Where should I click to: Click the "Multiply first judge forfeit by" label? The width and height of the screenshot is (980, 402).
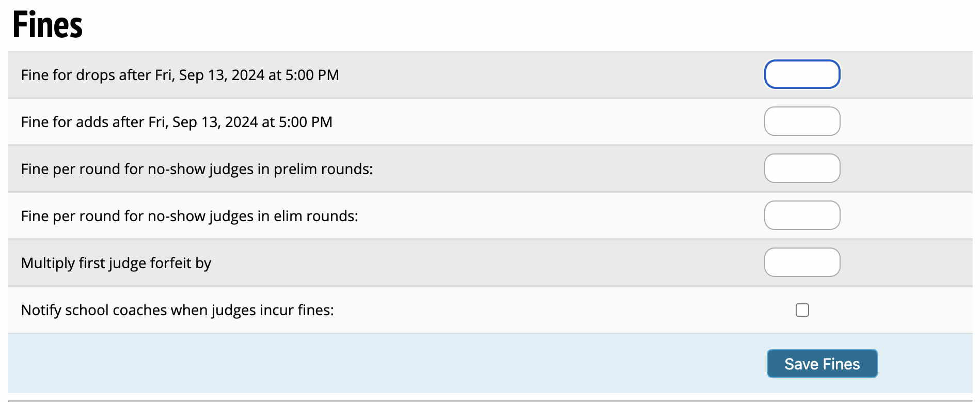click(116, 263)
